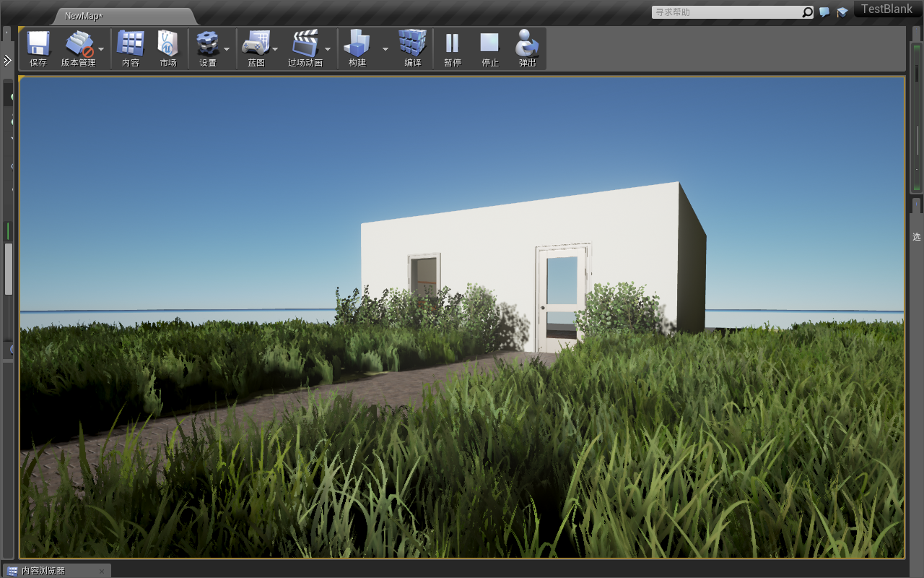Click the Save (保存) floppy disk icon
924x578 pixels.
pos(38,45)
